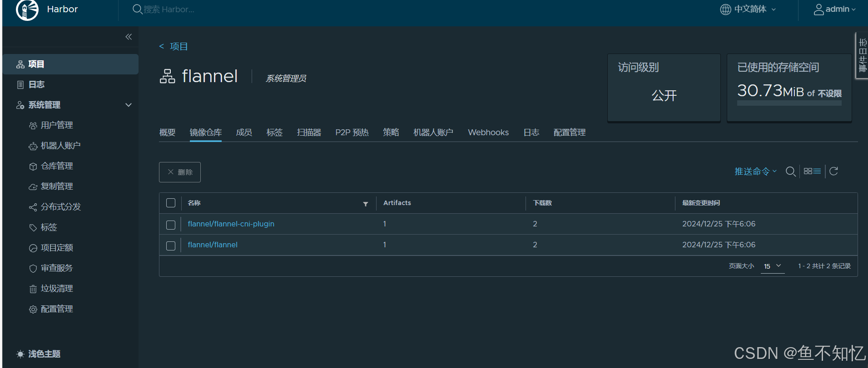
Task: Collapse the 系统管理 section chevron
Action: 129,105
